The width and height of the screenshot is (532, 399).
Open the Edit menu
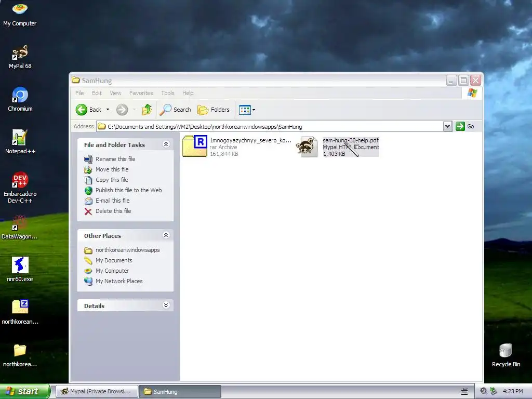pyautogui.click(x=97, y=93)
